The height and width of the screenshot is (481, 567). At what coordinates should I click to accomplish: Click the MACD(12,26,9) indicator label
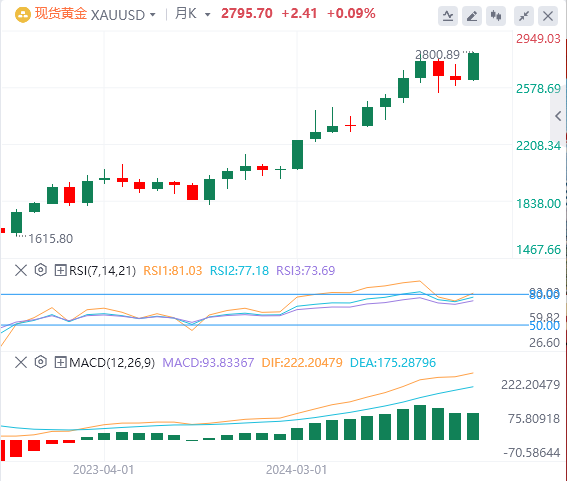tap(112, 362)
